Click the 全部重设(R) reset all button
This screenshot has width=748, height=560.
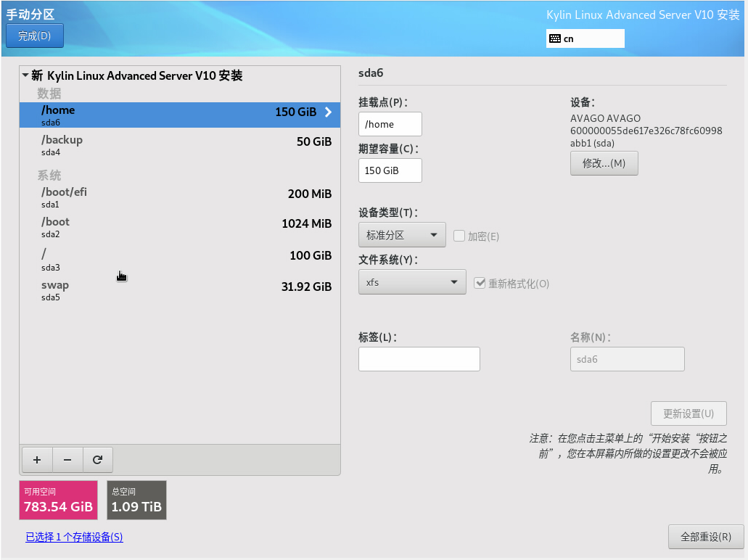click(x=706, y=537)
